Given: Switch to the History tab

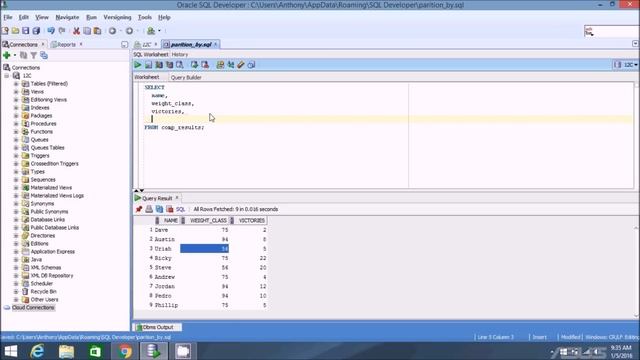Looking at the screenshot, I should click(x=180, y=54).
